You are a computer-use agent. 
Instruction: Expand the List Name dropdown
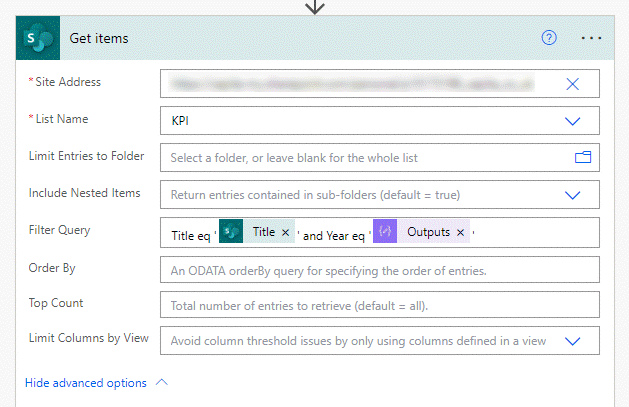tap(573, 121)
